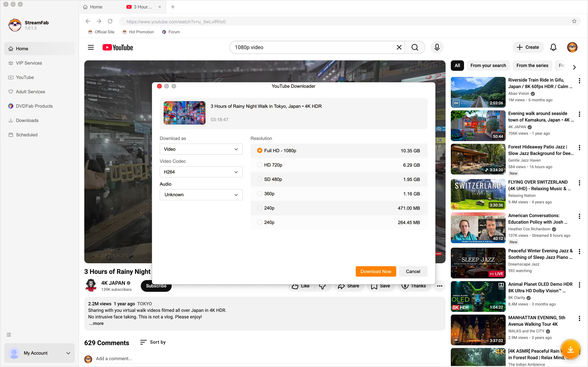Select the From your search filter chip
Screen dimensions: 588x367
(488, 65)
